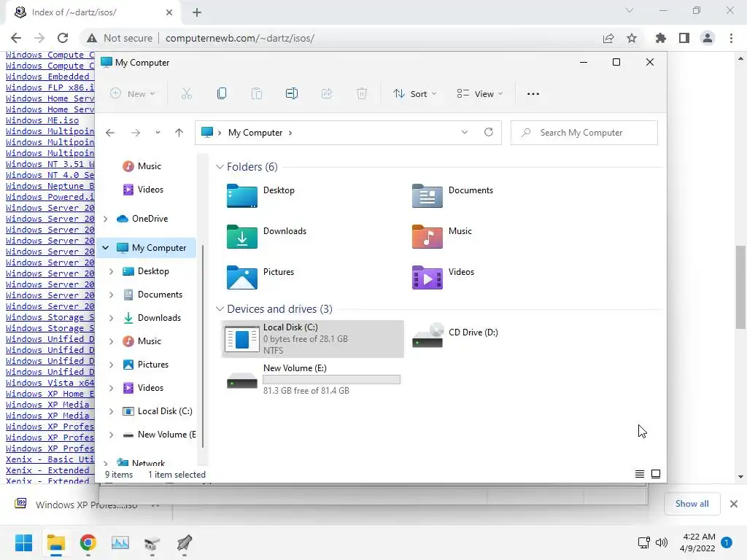The image size is (747, 560).
Task: Select the Downloads folder icon
Action: (x=242, y=237)
